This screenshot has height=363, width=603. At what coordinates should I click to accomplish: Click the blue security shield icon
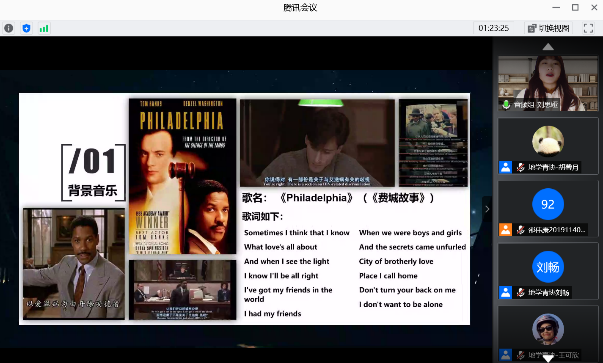tap(26, 28)
